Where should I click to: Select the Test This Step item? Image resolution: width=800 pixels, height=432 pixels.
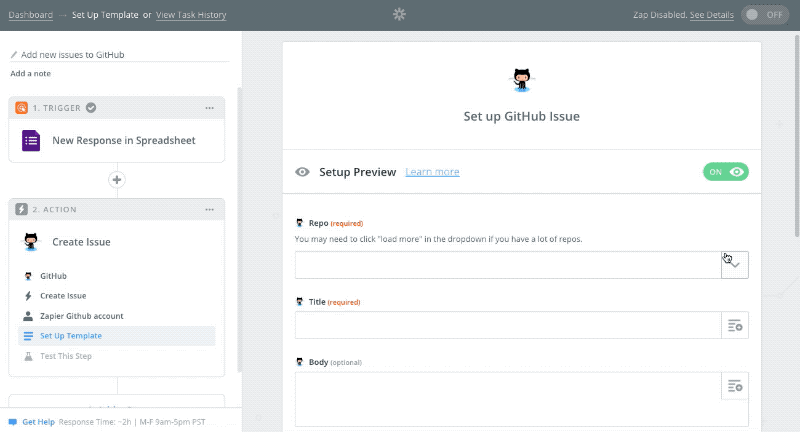117,356
